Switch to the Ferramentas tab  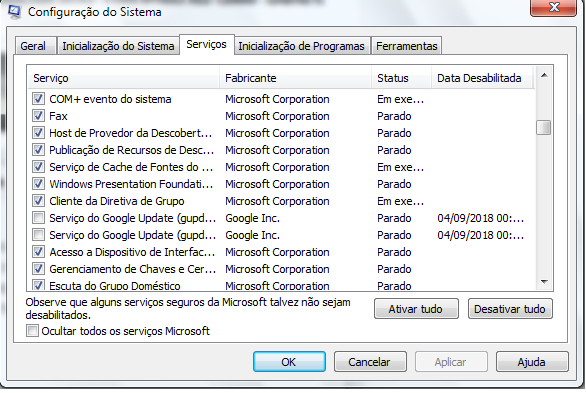407,46
